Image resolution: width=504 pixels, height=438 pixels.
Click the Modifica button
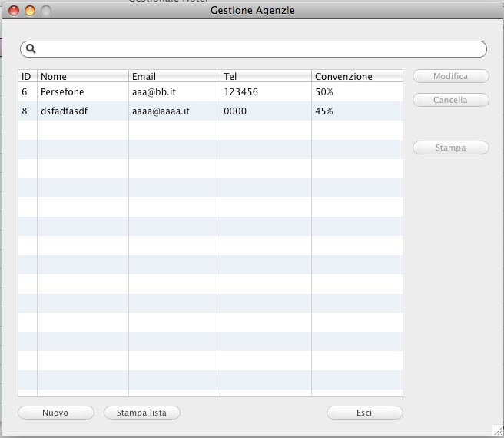pyautogui.click(x=451, y=76)
